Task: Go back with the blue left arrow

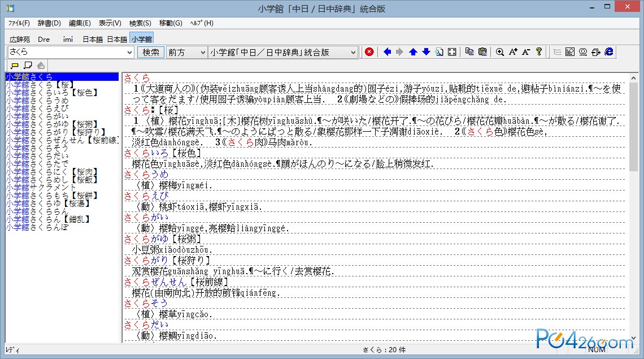Action: [x=387, y=52]
